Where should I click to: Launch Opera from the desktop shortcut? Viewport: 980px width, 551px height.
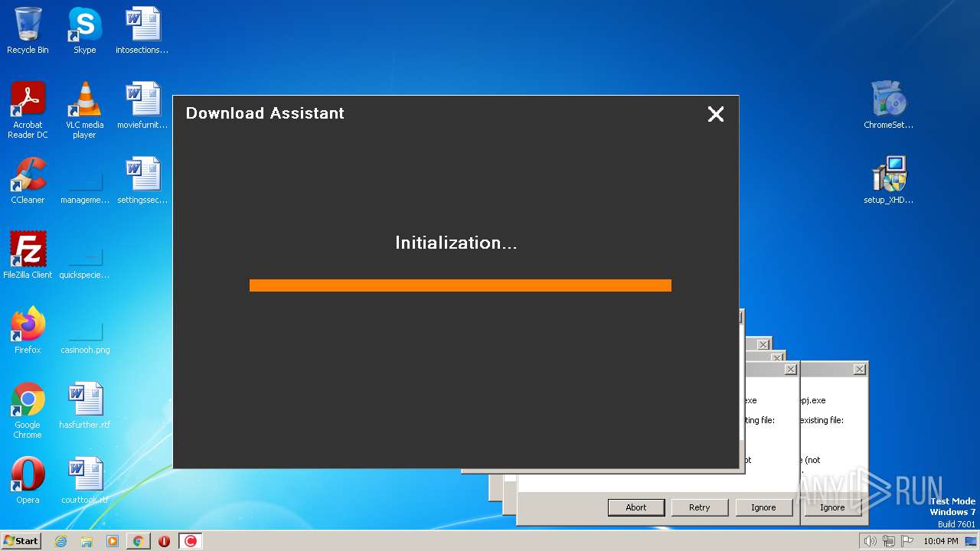[28, 481]
